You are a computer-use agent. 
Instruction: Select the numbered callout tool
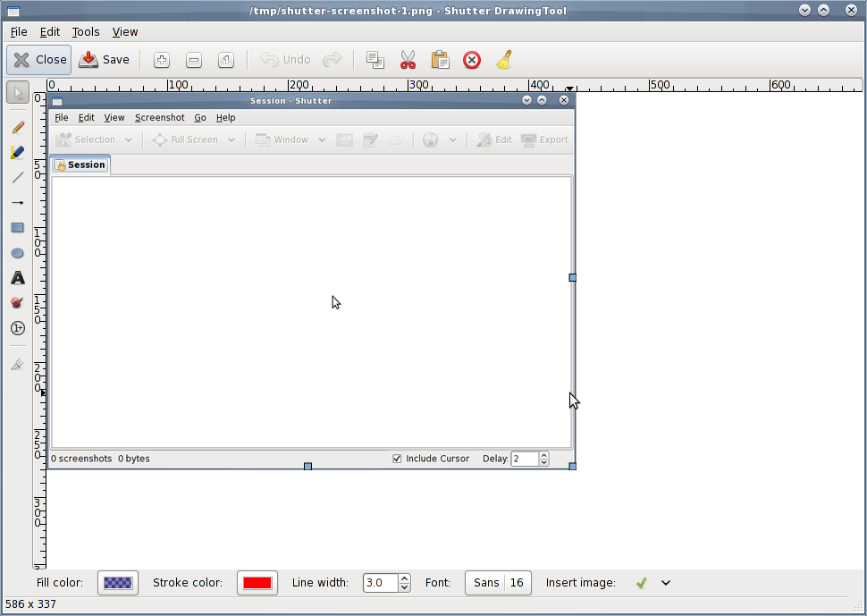[x=16, y=328]
